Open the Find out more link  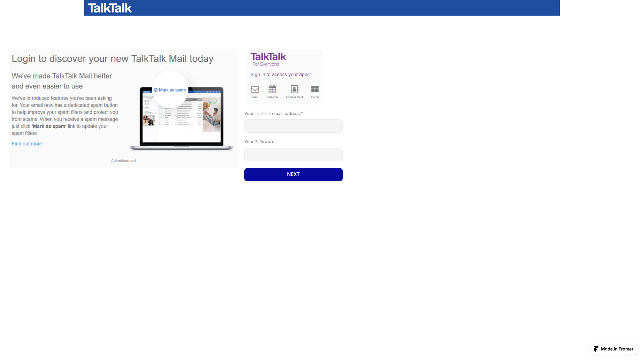tap(26, 143)
